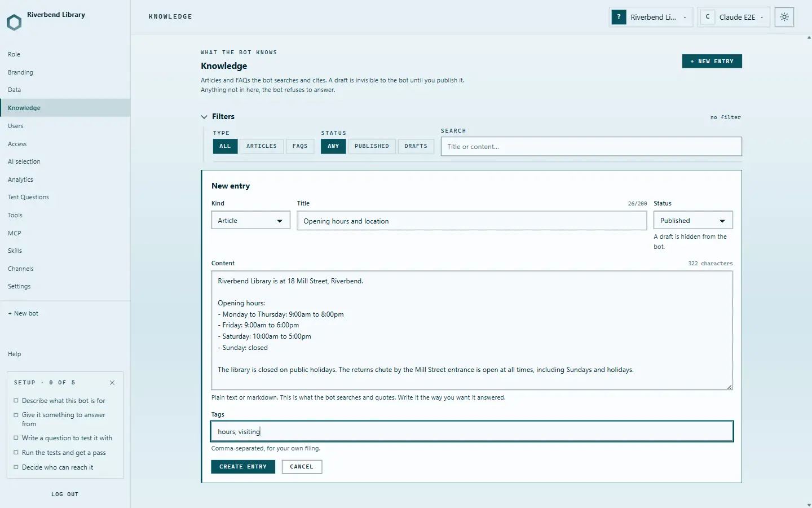
Task: Click the '322 characters' counter text
Action: click(710, 264)
